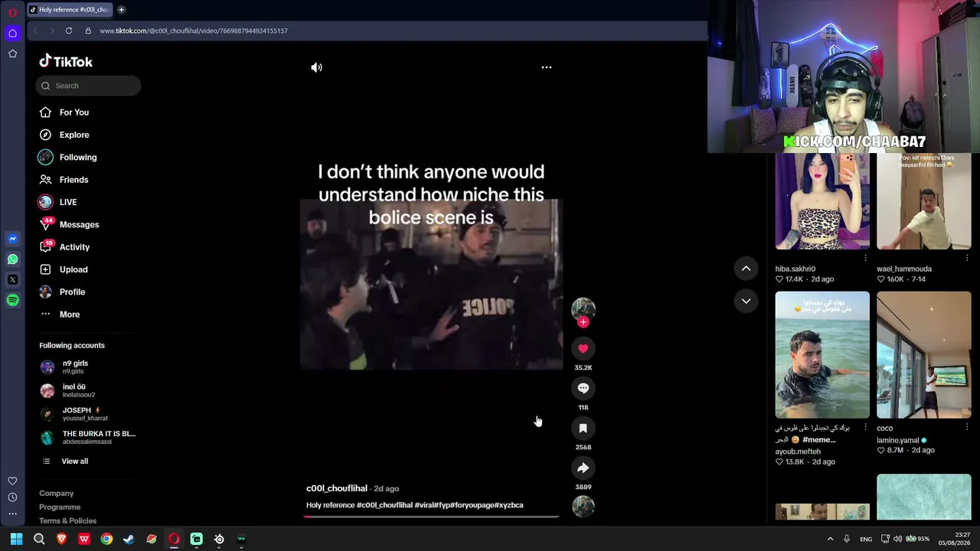Viewport: 980px width, 551px height.
Task: Open Spotify in Opera sidebar
Action: pos(12,301)
